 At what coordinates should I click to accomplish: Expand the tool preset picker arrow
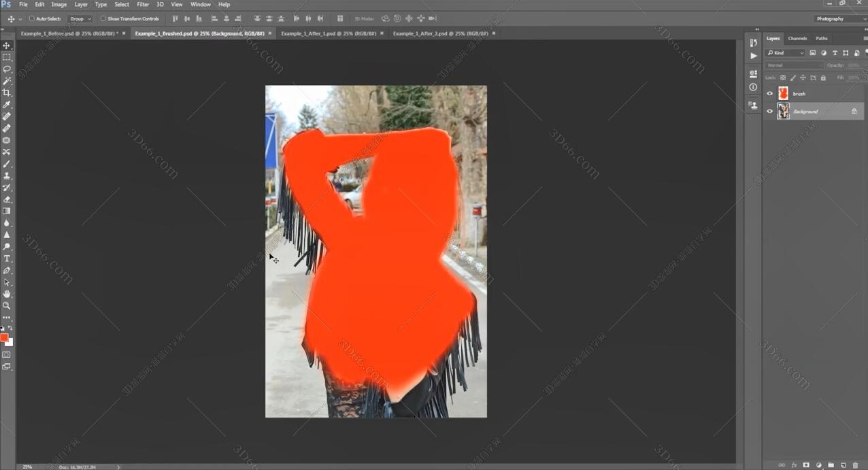click(x=20, y=19)
